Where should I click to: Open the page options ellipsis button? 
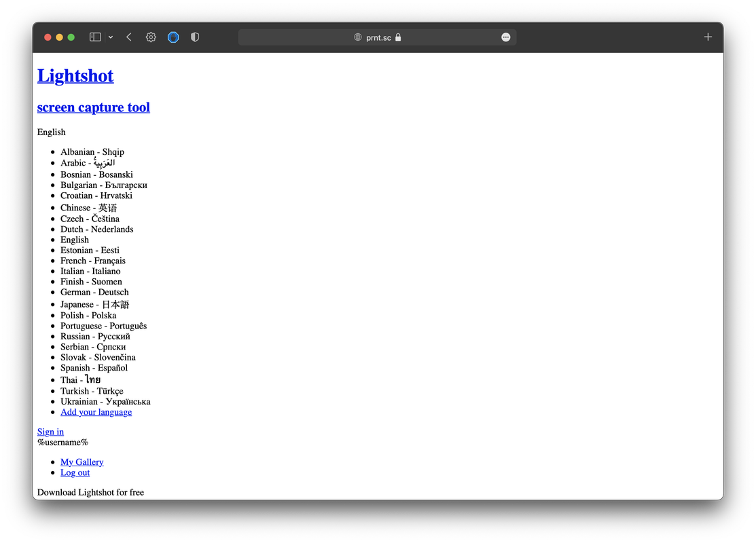click(x=506, y=37)
